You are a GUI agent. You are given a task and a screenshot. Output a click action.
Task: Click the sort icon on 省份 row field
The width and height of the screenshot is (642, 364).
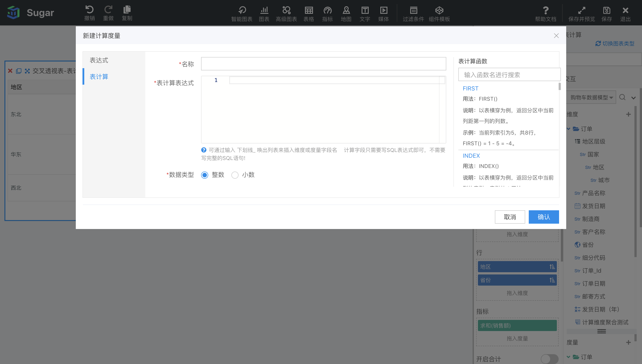coord(552,280)
